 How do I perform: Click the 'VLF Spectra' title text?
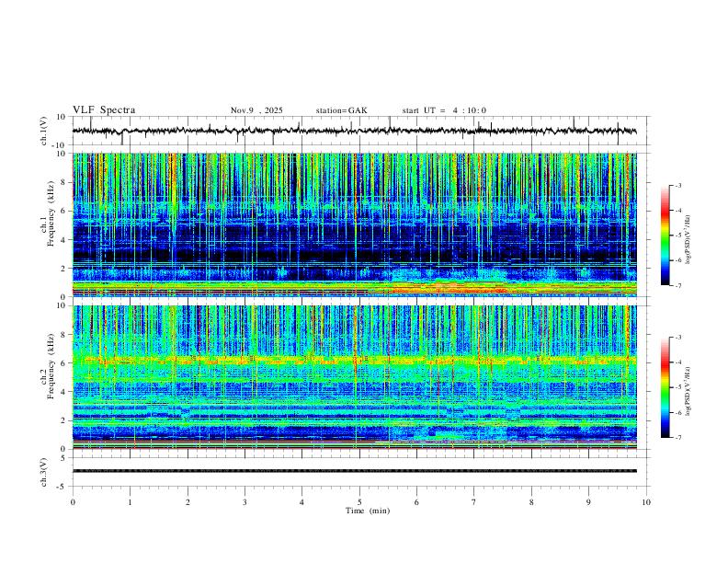pyautogui.click(x=104, y=110)
